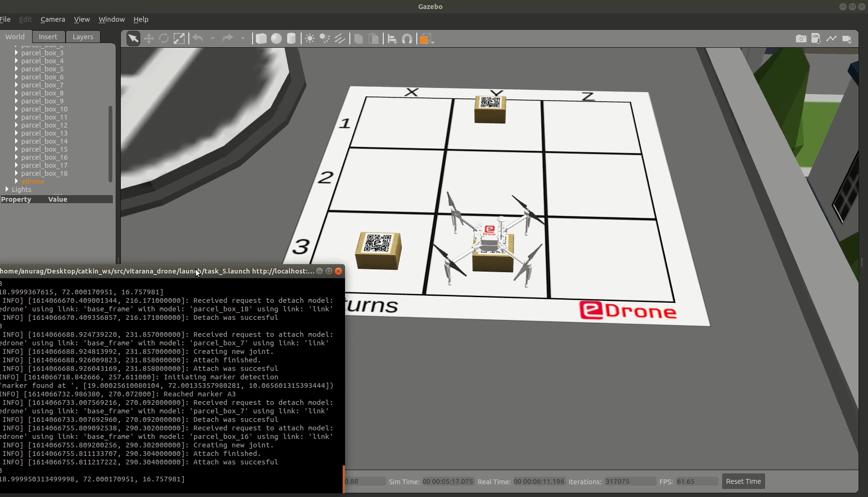Click the Sim Time value field
868x497 pixels.
tap(448, 481)
